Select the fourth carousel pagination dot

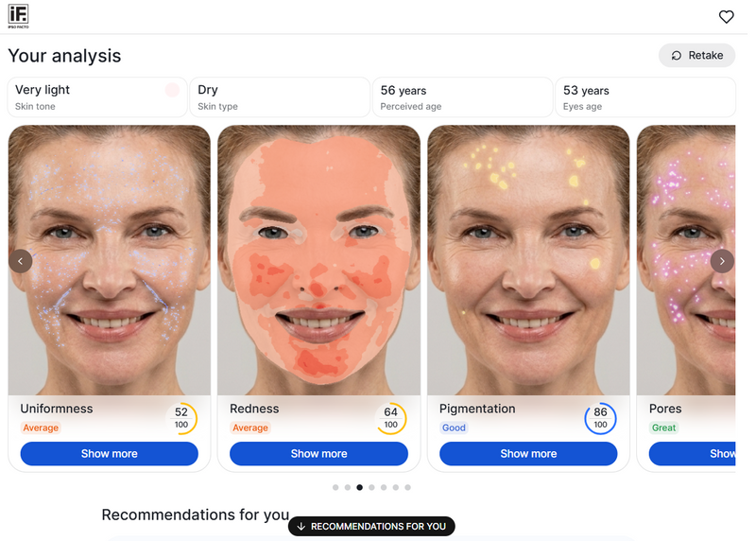[x=371, y=487]
